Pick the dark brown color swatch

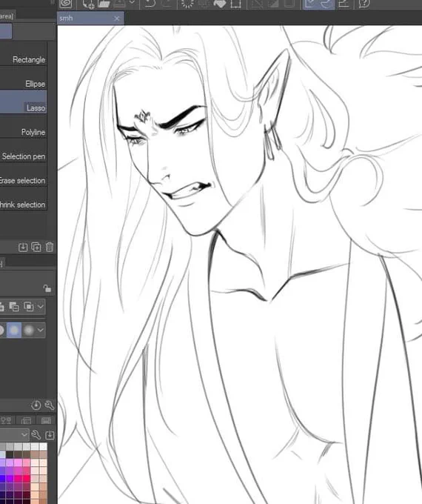tap(19, 454)
